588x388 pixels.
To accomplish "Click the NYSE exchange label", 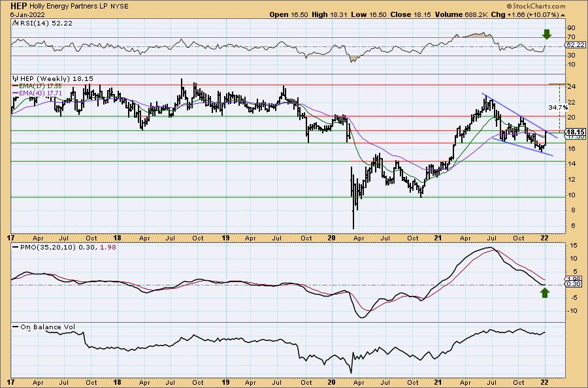I will 120,7.
